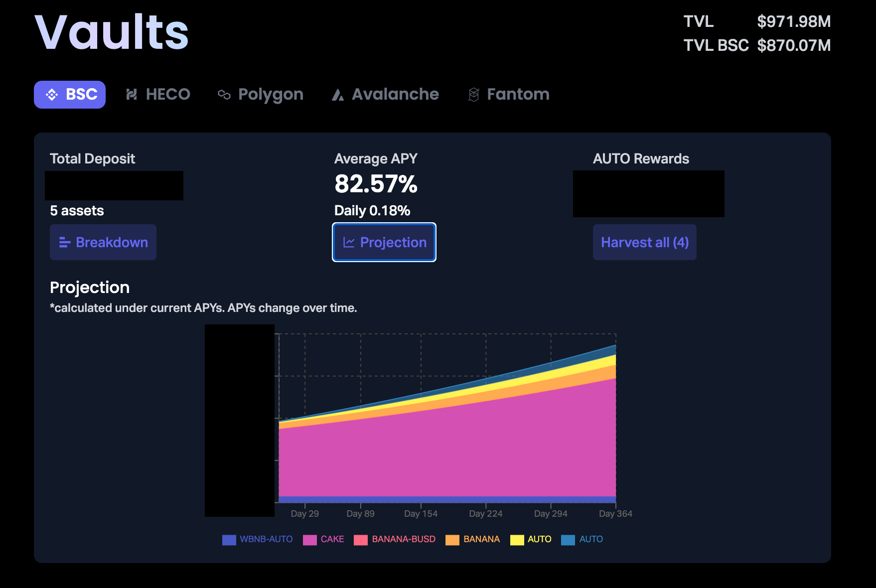Click the Polygon network icon

(x=224, y=94)
